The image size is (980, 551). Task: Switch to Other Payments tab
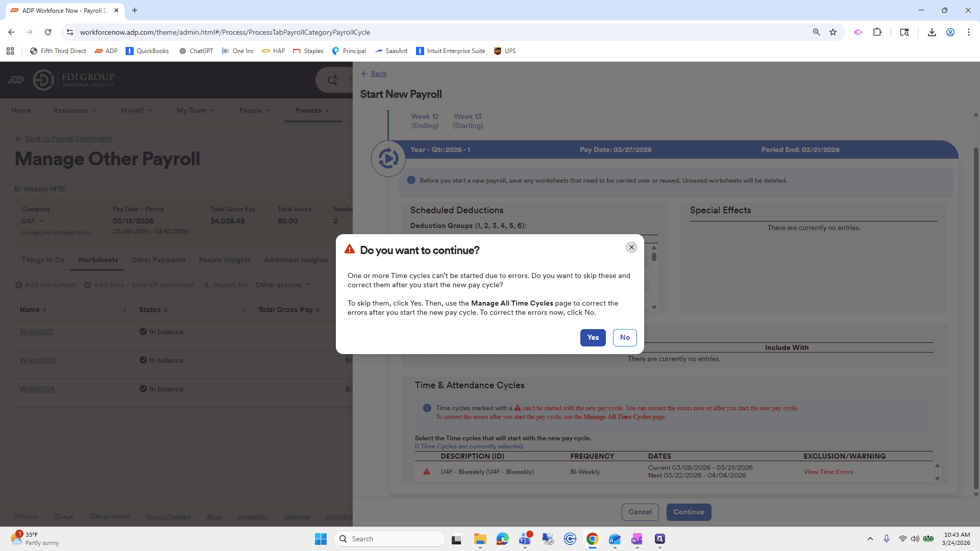click(158, 260)
